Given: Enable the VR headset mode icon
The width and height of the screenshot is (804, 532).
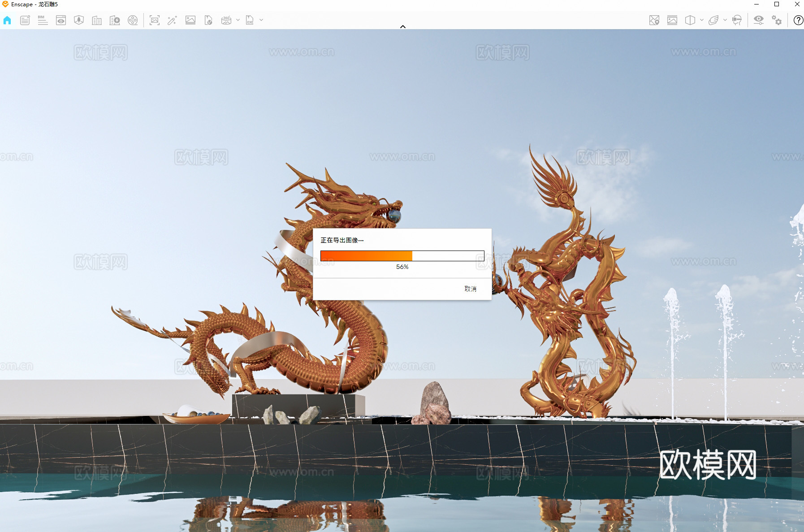Looking at the screenshot, I should (x=737, y=20).
